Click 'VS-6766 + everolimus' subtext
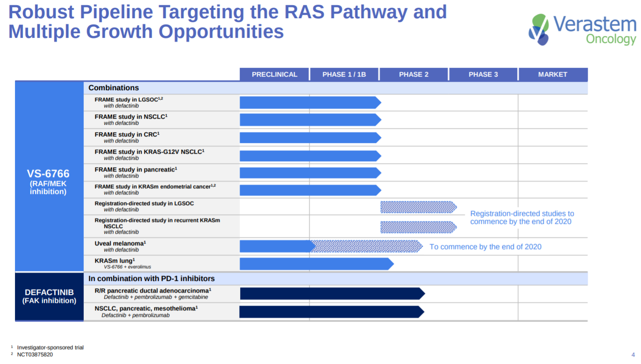This screenshot has height=364, width=641. tap(128, 267)
